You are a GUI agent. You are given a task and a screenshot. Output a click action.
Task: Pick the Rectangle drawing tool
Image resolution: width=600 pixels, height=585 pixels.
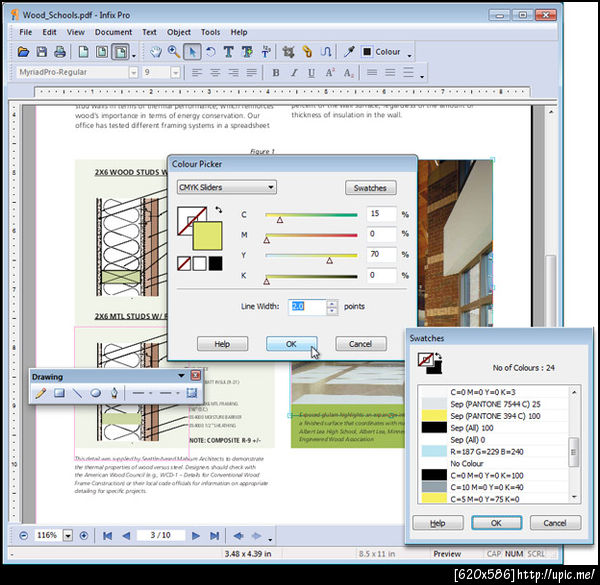(x=59, y=393)
